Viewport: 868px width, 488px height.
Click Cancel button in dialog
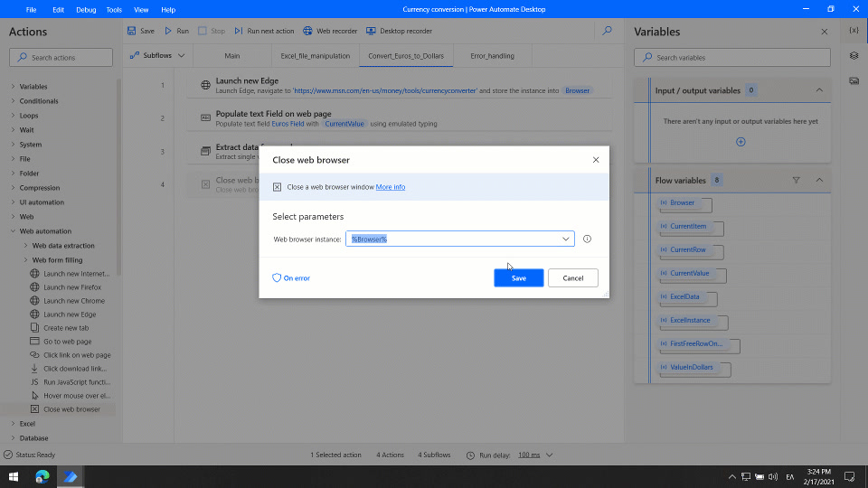(573, 278)
